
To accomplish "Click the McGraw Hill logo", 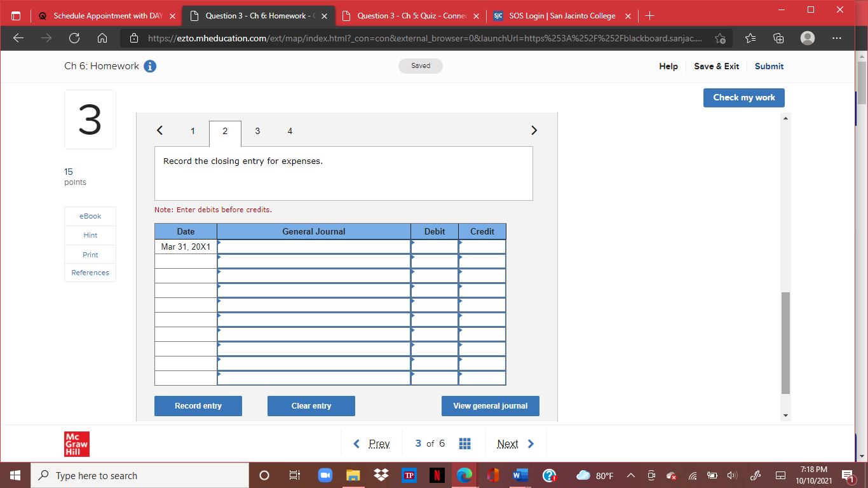I will [76, 443].
